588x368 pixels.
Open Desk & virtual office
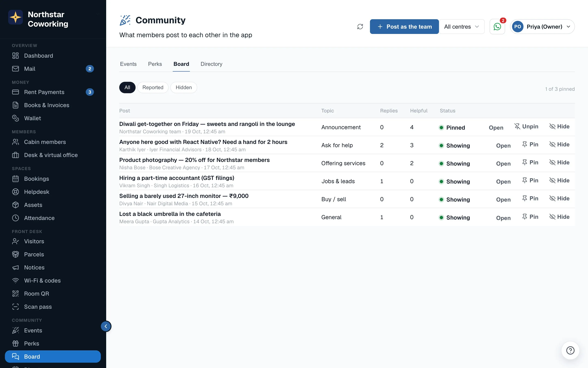click(x=53, y=155)
